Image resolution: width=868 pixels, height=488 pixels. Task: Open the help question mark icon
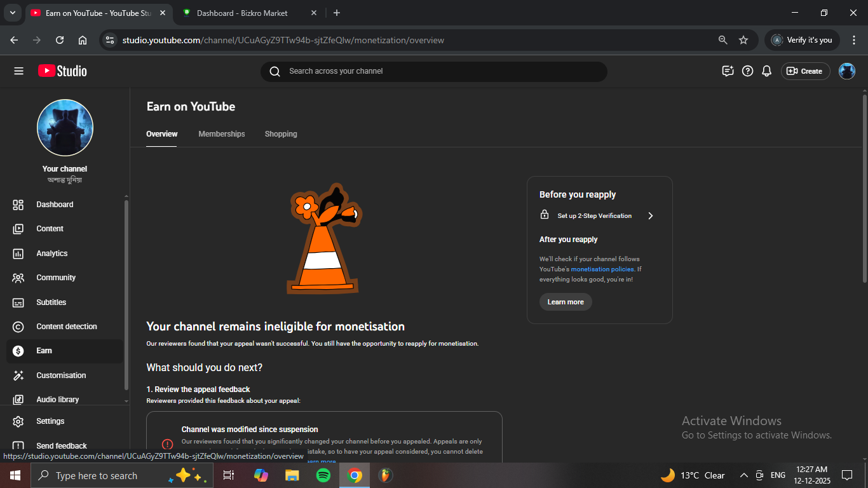(747, 71)
